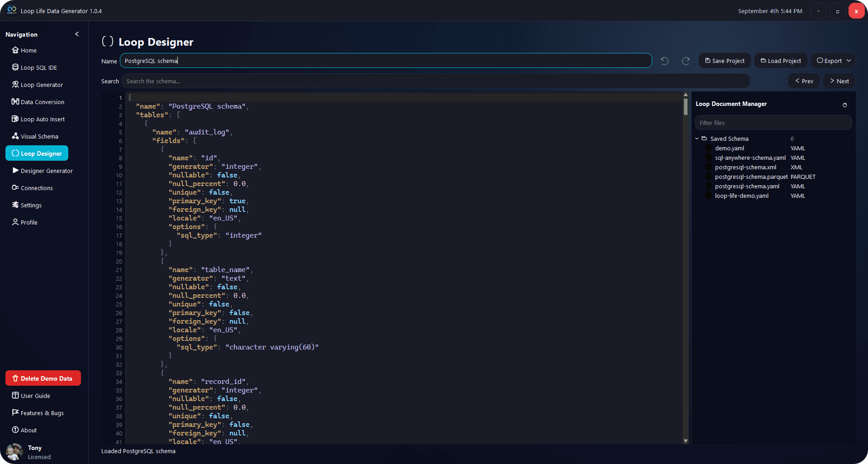Click the undo arrow icon
This screenshot has height=464, width=868.
pyautogui.click(x=664, y=61)
